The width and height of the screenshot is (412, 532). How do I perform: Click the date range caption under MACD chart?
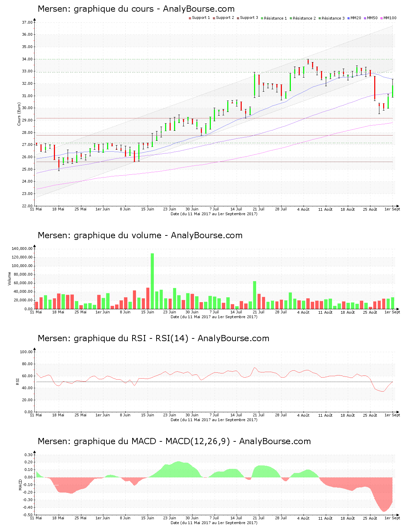click(x=214, y=523)
